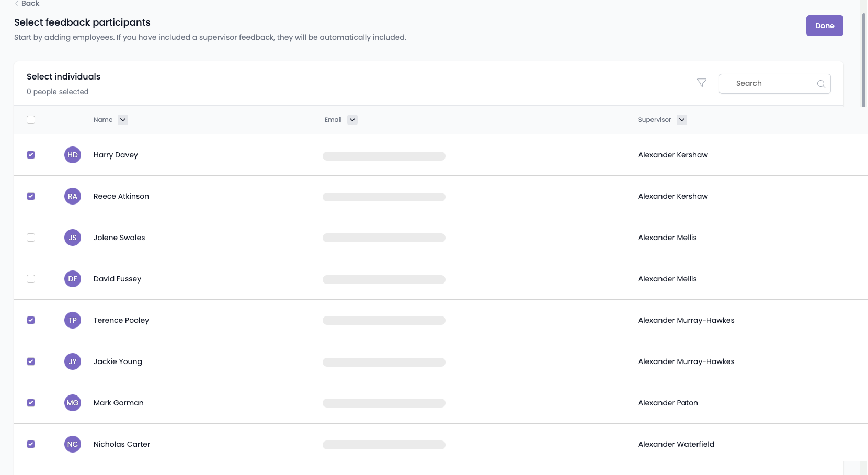The height and width of the screenshot is (475, 868).
Task: Click the name Jolene Swales
Action: click(x=119, y=237)
